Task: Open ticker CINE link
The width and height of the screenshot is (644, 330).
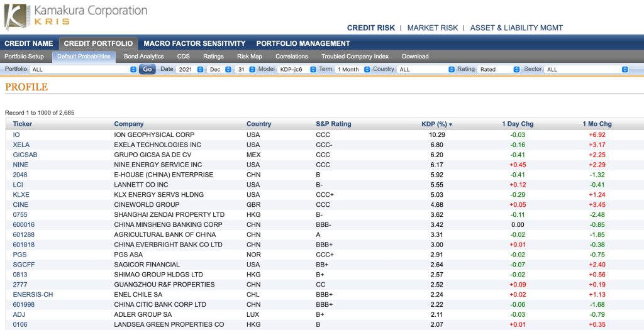Action: [x=21, y=204]
